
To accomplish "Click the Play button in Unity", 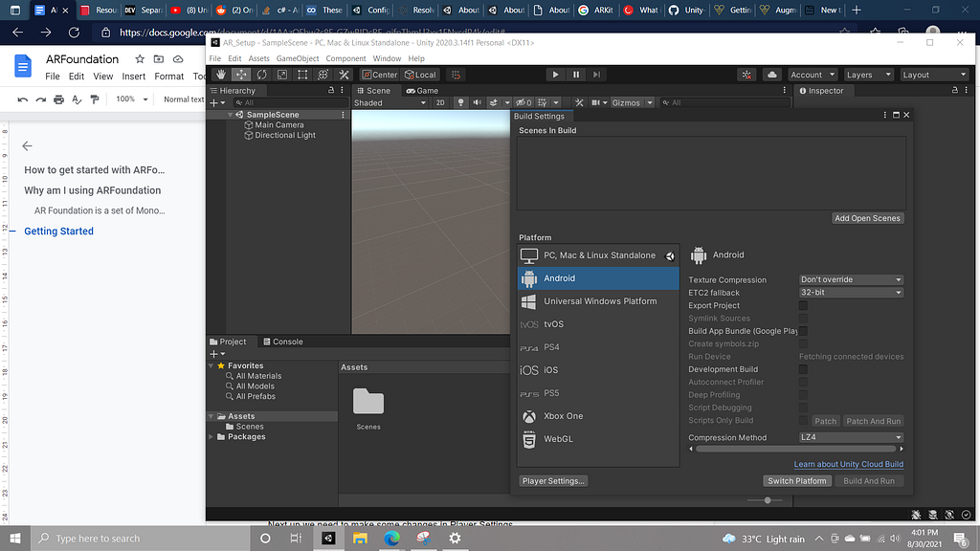I will [555, 75].
